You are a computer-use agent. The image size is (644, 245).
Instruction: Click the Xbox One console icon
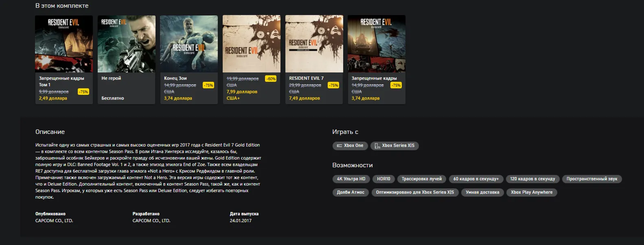tap(340, 146)
